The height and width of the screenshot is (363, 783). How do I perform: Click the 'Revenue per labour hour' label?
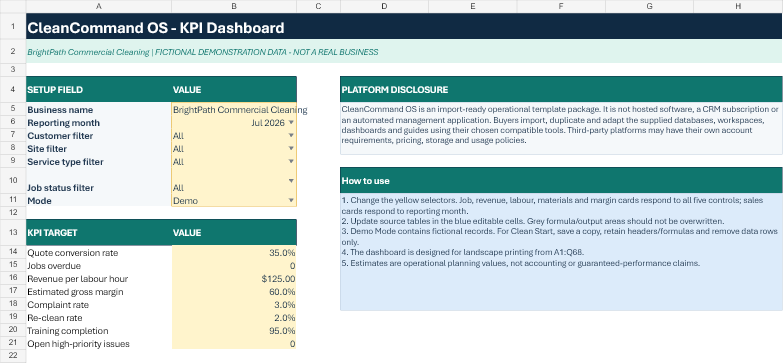point(77,279)
